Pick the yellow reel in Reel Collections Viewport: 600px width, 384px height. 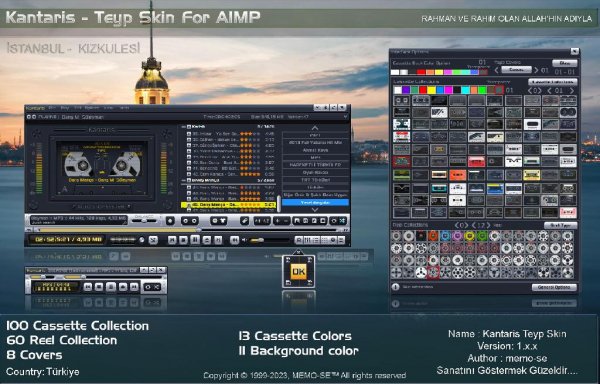pos(469,236)
